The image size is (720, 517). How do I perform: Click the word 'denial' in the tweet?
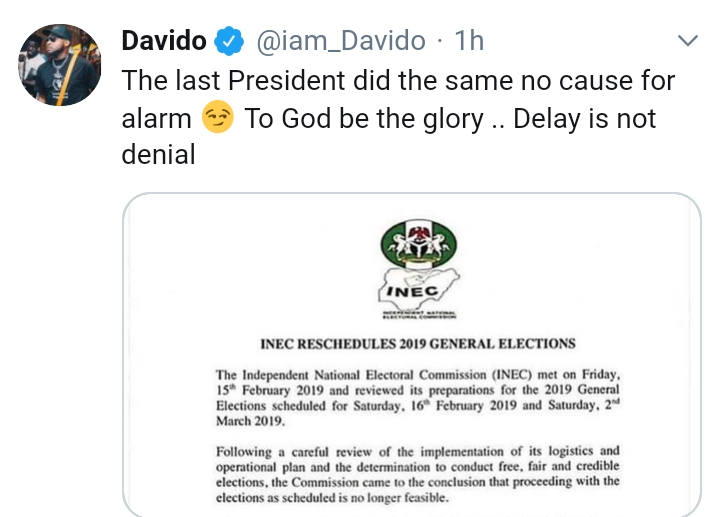156,157
